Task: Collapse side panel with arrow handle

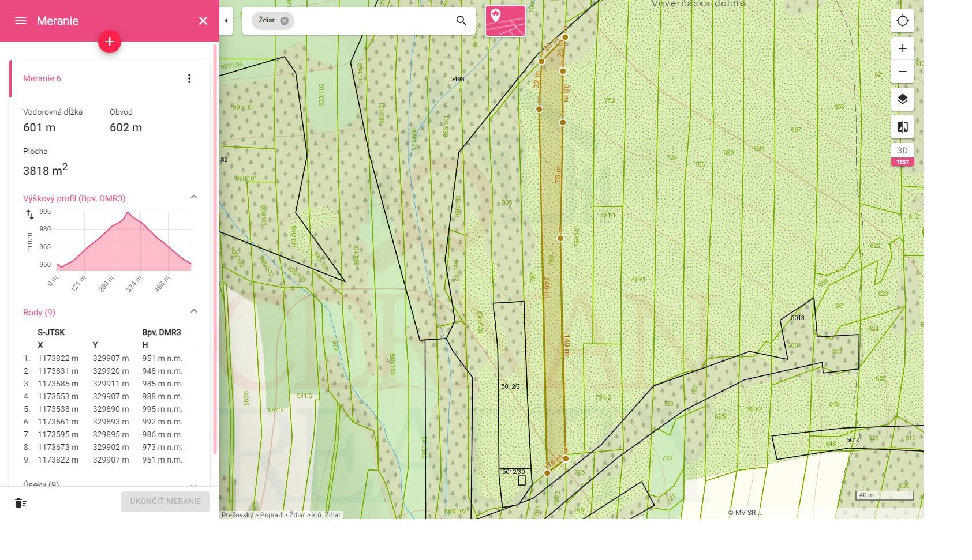Action: click(x=226, y=21)
